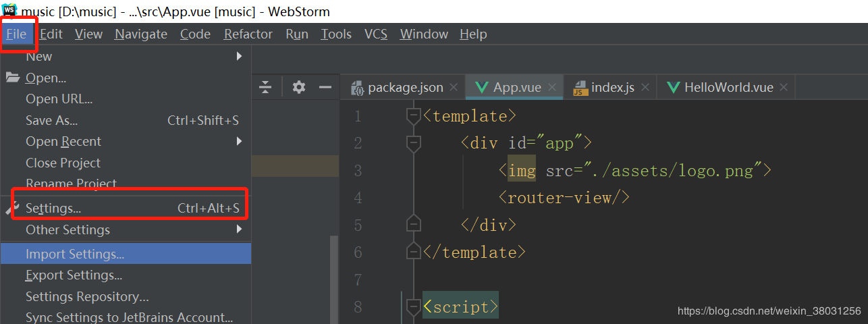Screen dimensions: 868x324
Task: Expand the Open Recent submenu
Action: pos(239,141)
